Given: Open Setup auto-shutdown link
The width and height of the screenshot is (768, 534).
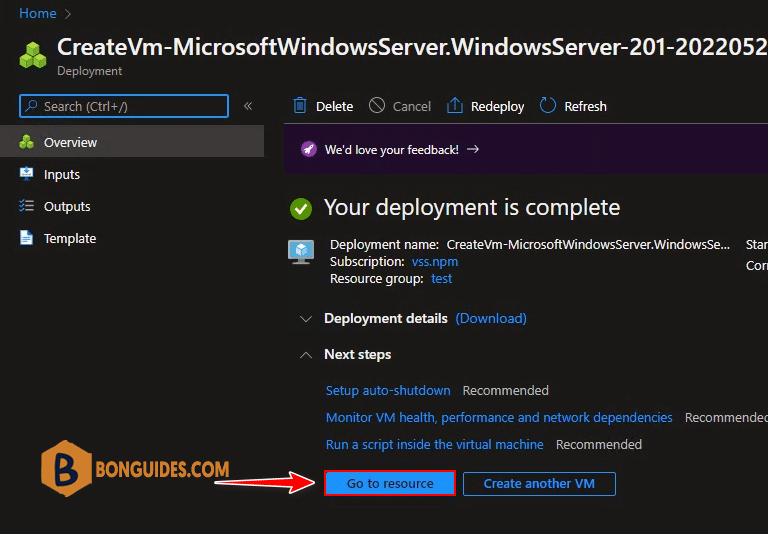Looking at the screenshot, I should 388,390.
